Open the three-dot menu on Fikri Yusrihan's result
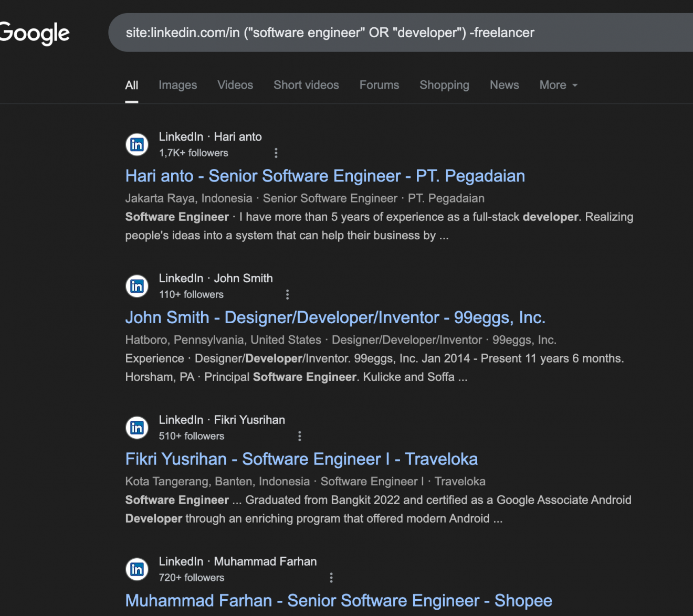693x616 pixels. [299, 436]
